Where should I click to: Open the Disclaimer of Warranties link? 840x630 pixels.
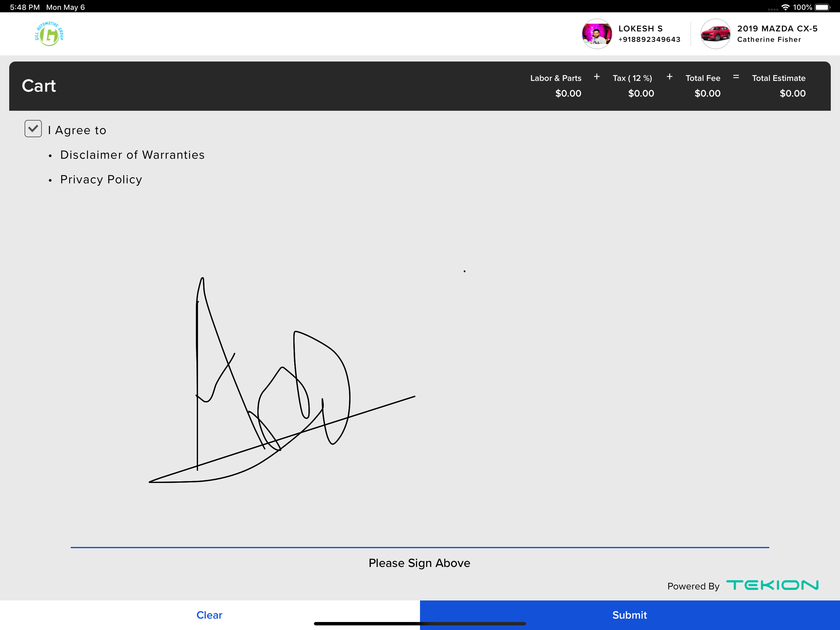coord(132,155)
